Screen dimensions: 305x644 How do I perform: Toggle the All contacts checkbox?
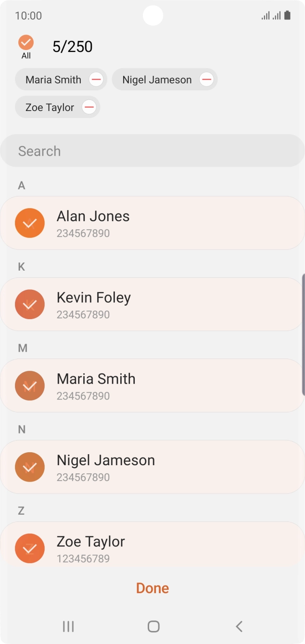(x=26, y=43)
